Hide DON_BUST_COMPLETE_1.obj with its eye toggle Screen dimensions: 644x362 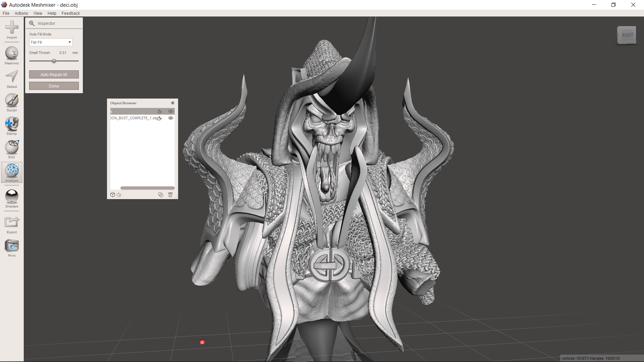171,118
